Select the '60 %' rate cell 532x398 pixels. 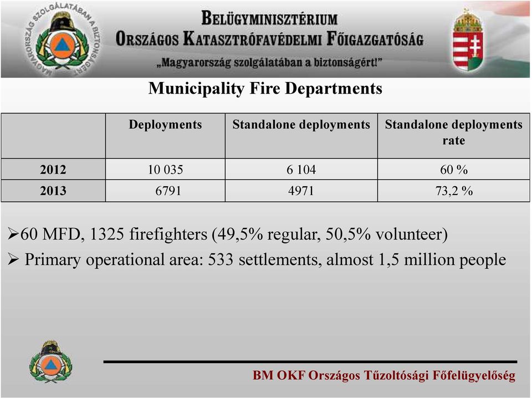click(x=454, y=169)
